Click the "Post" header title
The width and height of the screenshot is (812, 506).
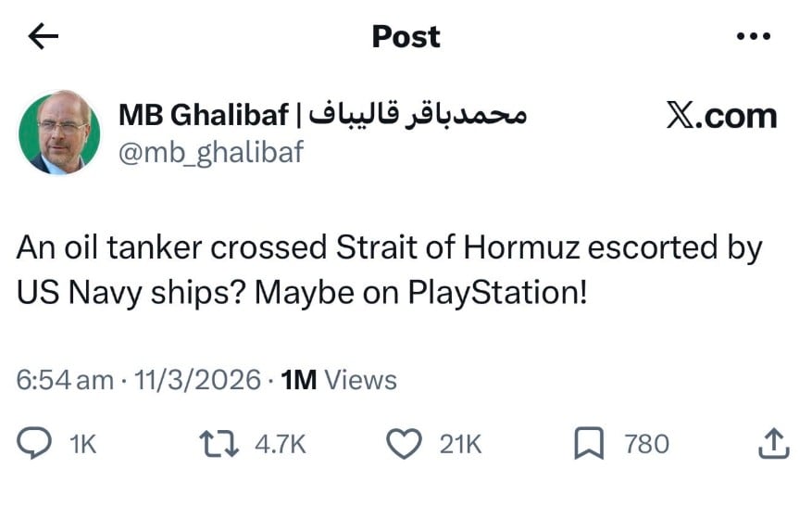coord(406,36)
